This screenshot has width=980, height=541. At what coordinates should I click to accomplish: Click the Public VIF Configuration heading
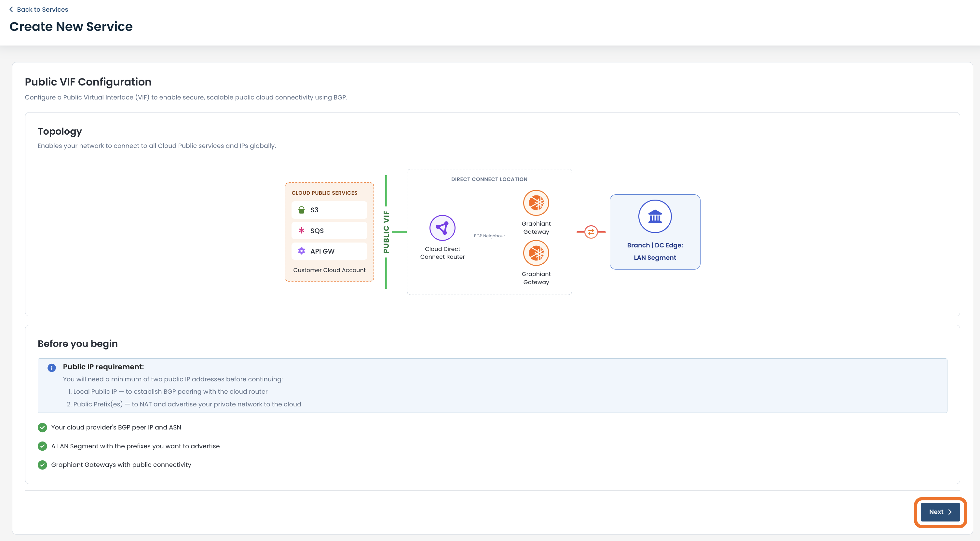pyautogui.click(x=88, y=82)
